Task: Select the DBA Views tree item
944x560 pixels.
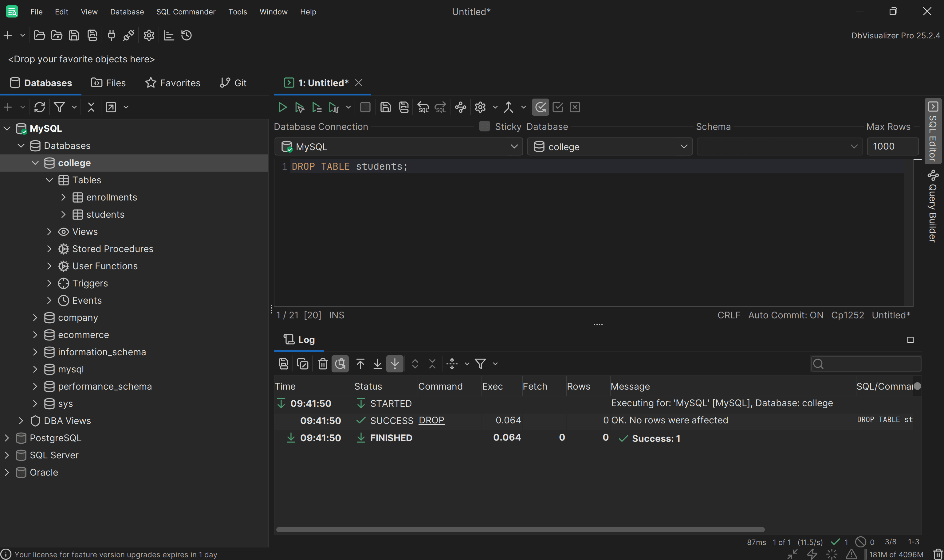Action: [67, 420]
